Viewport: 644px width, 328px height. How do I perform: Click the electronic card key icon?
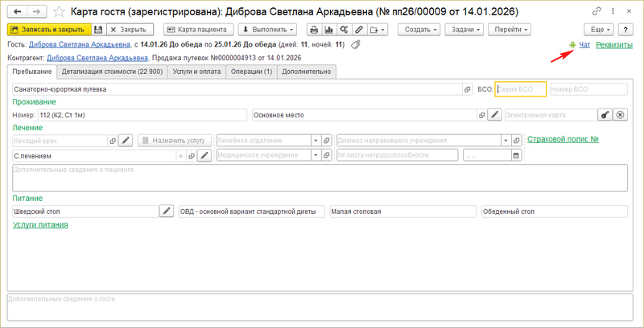pyautogui.click(x=605, y=115)
